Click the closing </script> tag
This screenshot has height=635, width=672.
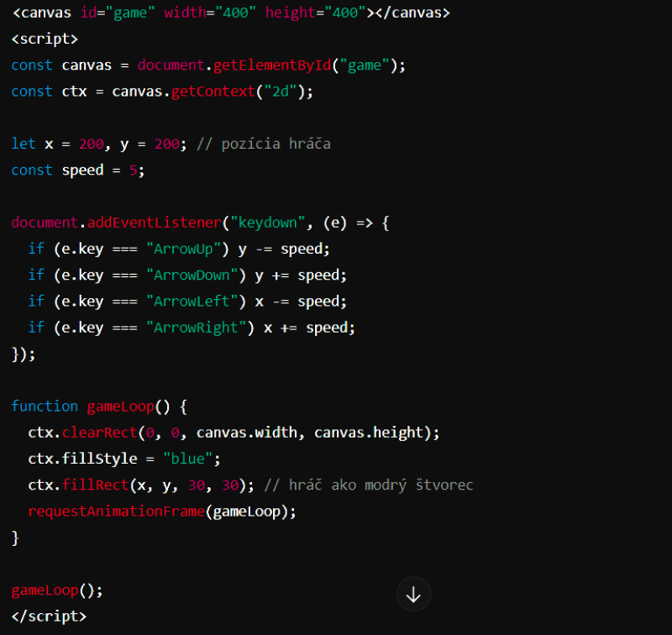[49, 617]
